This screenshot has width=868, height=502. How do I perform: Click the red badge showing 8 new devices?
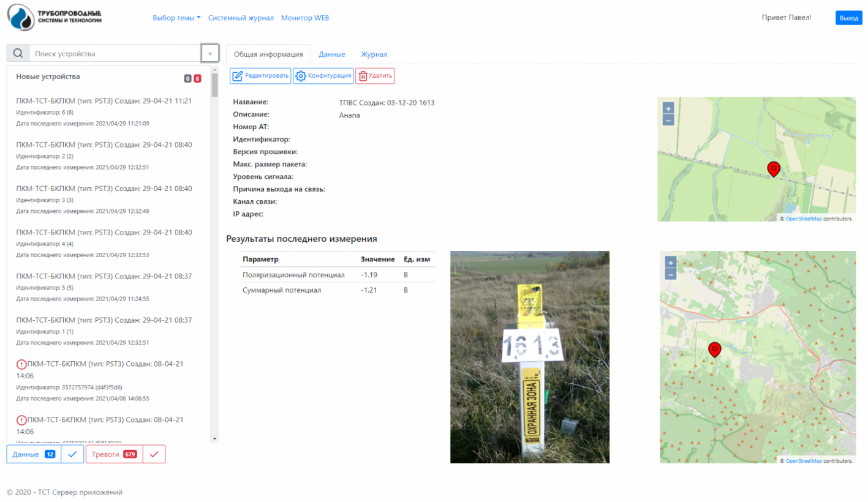tap(197, 78)
